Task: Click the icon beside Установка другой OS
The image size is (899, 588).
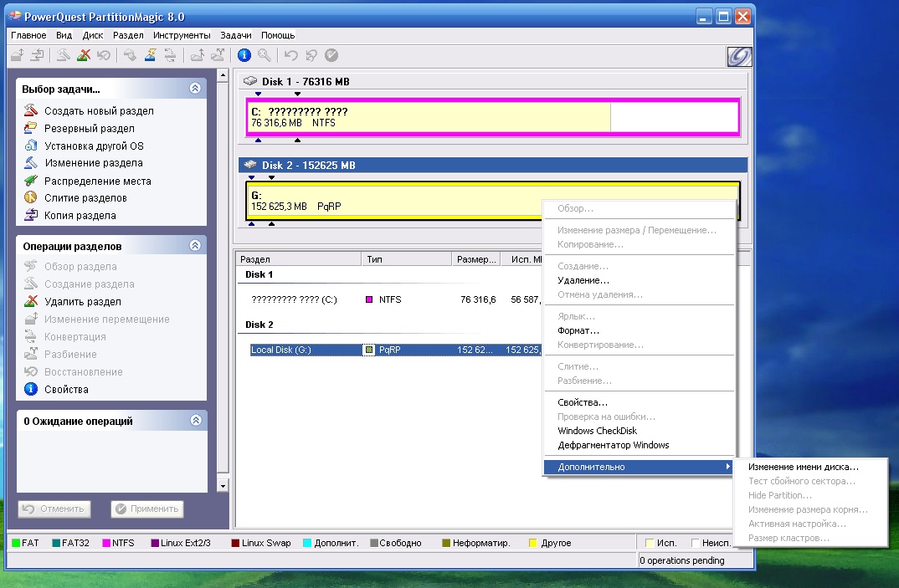Action: pyautogui.click(x=31, y=146)
